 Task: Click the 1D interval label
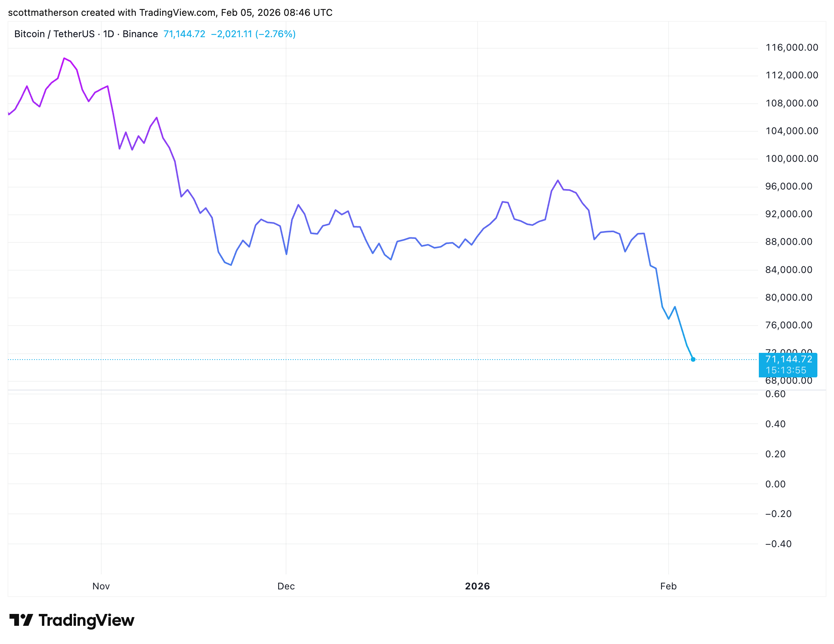point(108,34)
